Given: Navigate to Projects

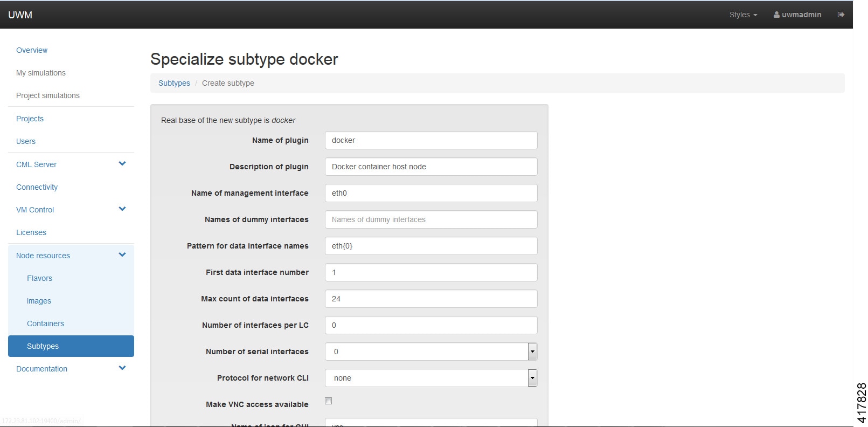Looking at the screenshot, I should [30, 119].
